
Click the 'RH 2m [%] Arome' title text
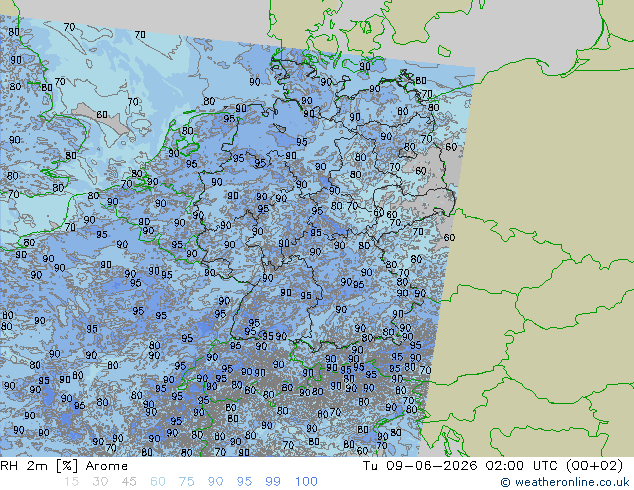64,466
